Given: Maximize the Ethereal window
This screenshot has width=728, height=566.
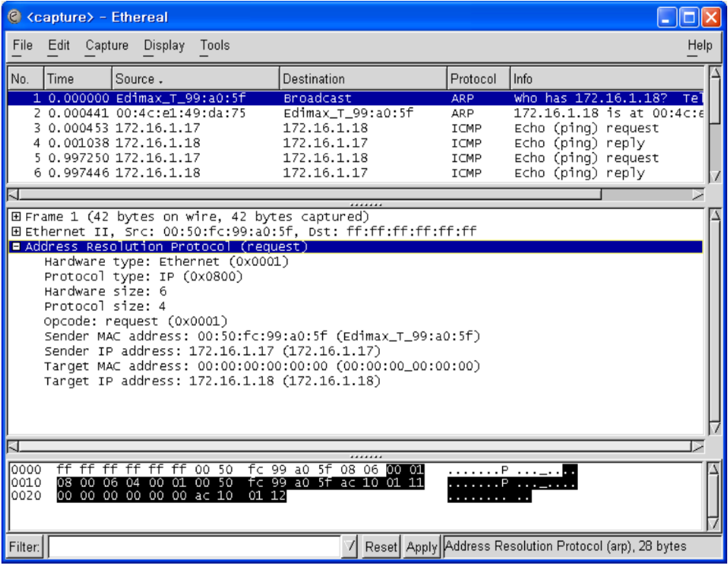Looking at the screenshot, I should (x=689, y=18).
